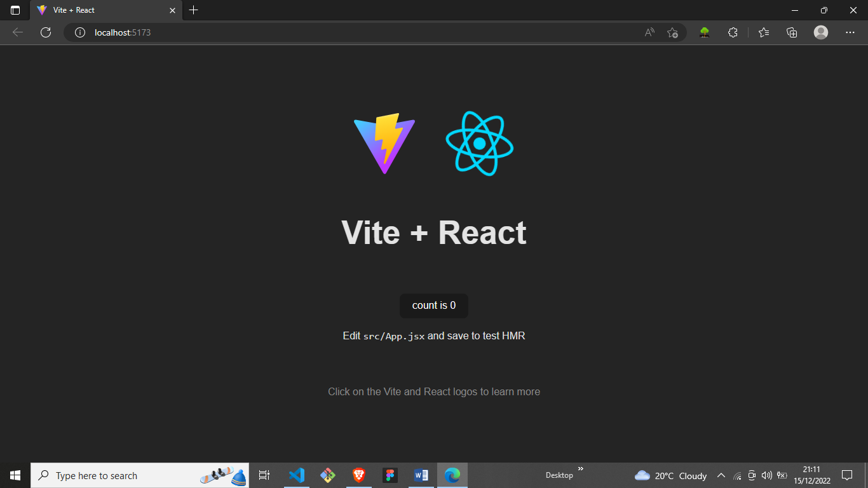Open the Extensions menu in Edge

tap(733, 32)
